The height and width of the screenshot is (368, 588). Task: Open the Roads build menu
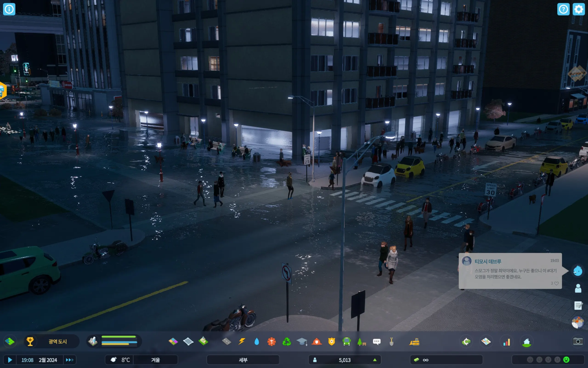(226, 342)
